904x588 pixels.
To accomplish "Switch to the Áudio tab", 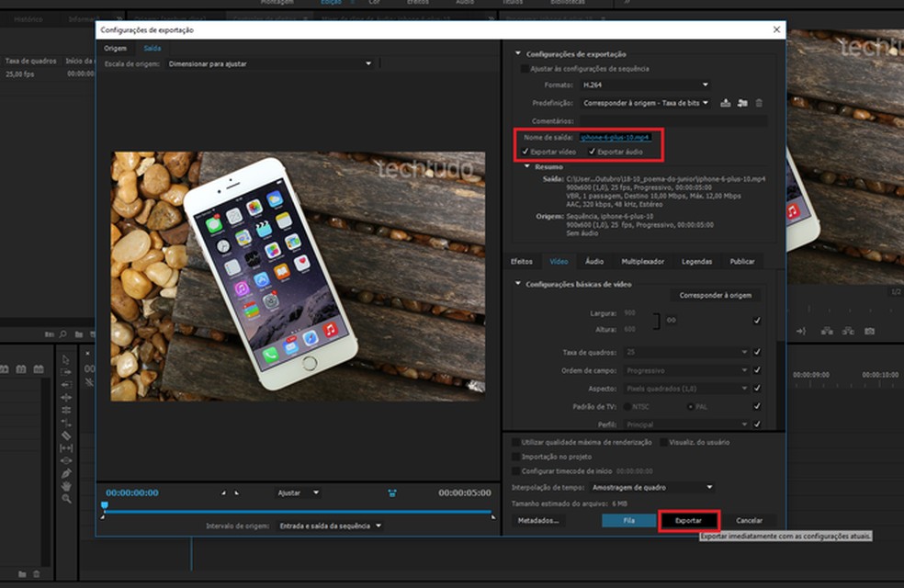I will pyautogui.click(x=594, y=262).
